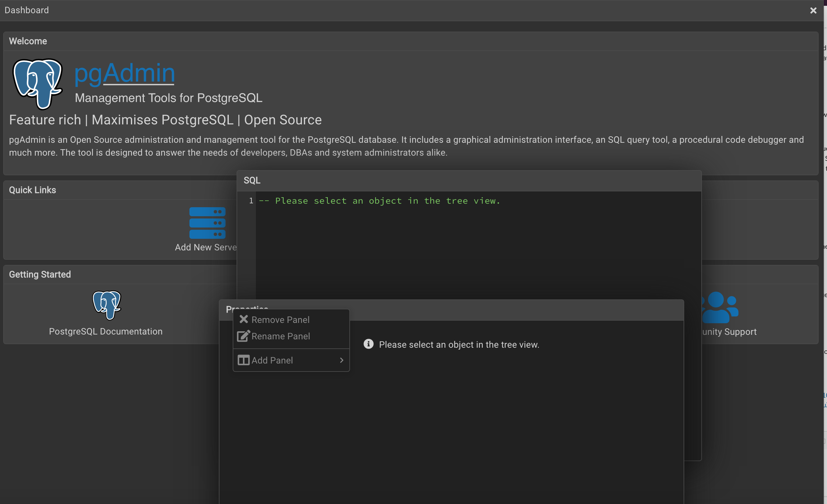Click line 1 in the SQL editor

(379, 201)
